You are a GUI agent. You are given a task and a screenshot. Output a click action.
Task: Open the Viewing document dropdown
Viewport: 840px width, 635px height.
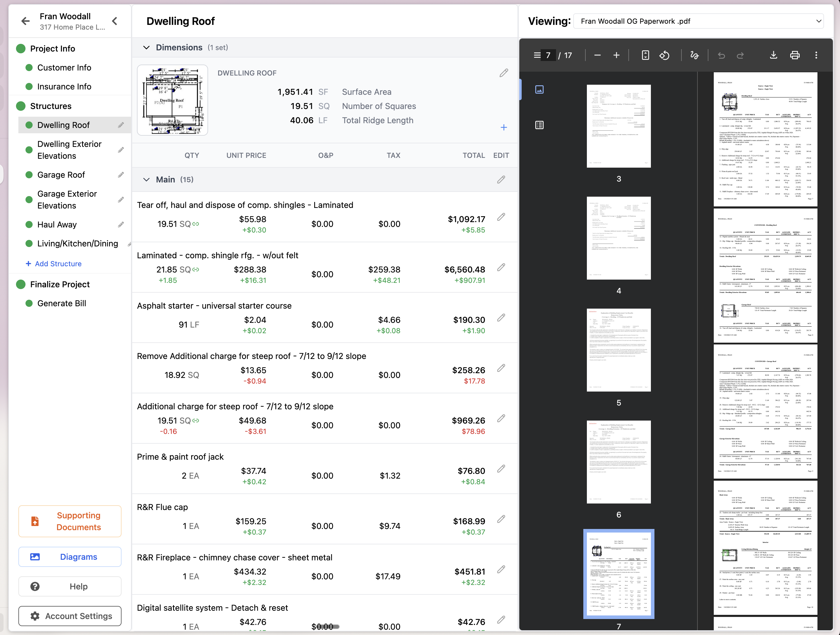(x=698, y=21)
